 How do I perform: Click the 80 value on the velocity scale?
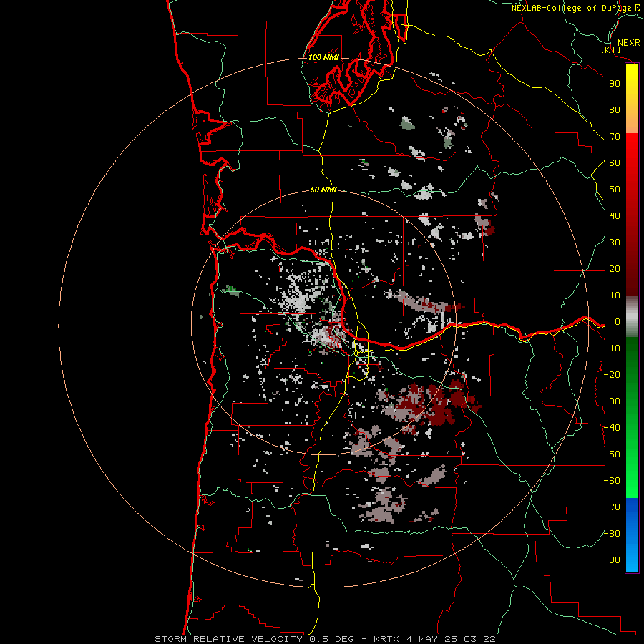[615, 110]
